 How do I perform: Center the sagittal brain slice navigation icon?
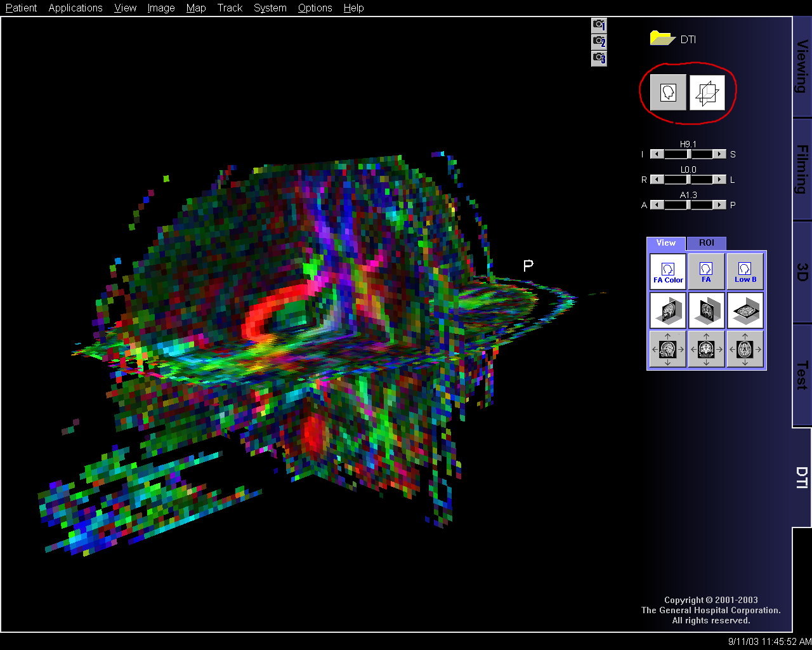[667, 349]
